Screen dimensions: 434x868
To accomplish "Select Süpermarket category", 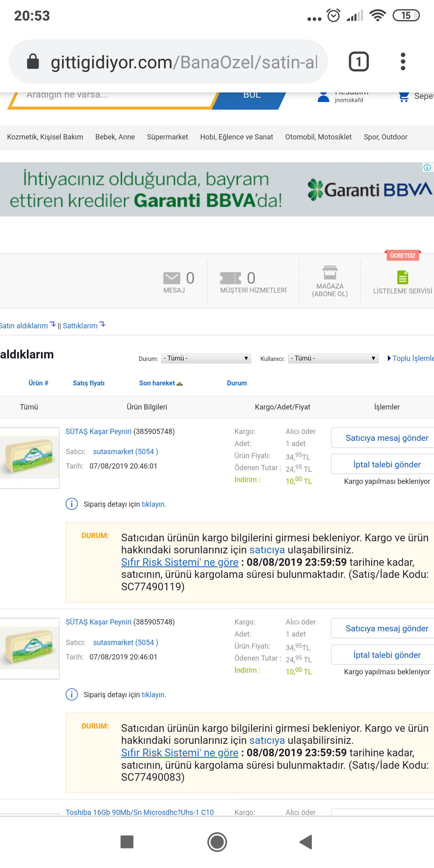I will pyautogui.click(x=168, y=137).
